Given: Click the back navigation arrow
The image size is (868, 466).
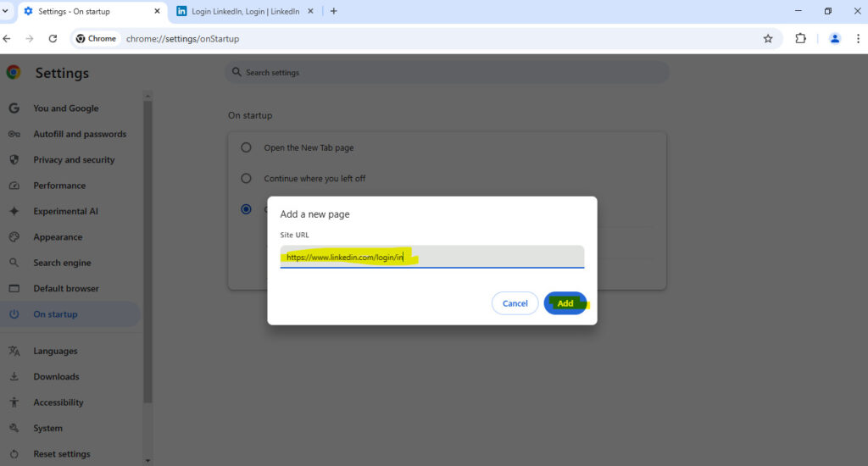Looking at the screenshot, I should (x=8, y=38).
